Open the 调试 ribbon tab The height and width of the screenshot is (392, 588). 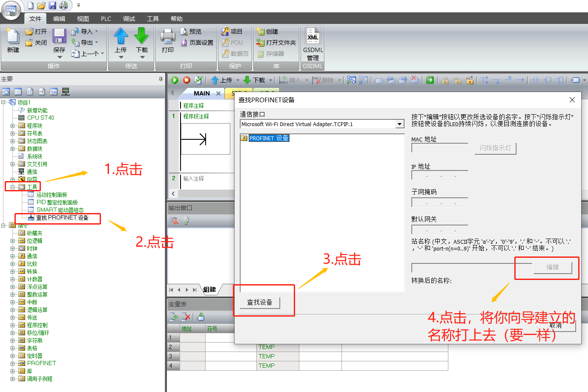[x=129, y=19]
